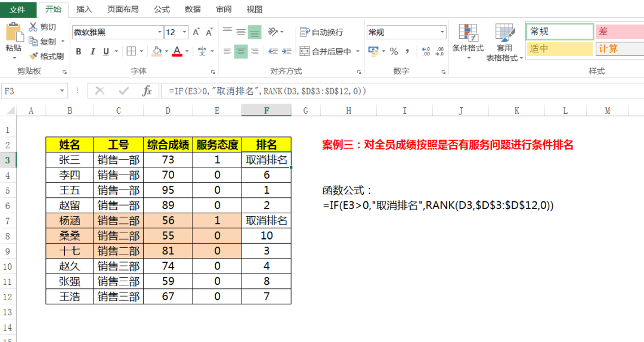Switch to the 审阅 Review tab

point(224,9)
